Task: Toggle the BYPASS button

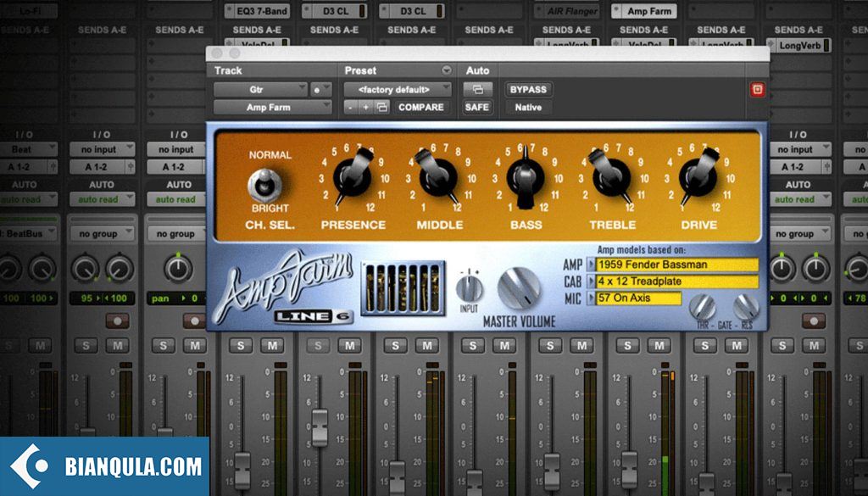Action: coord(528,89)
